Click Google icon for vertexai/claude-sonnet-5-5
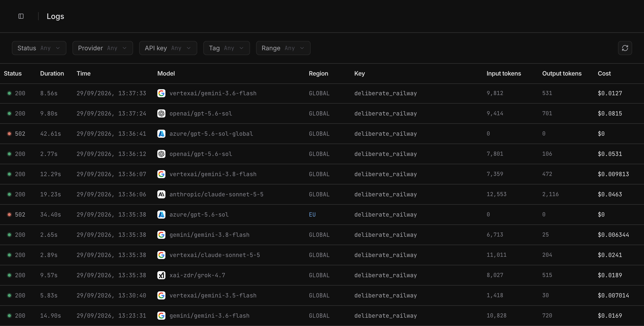This screenshot has width=644, height=326. (161, 255)
